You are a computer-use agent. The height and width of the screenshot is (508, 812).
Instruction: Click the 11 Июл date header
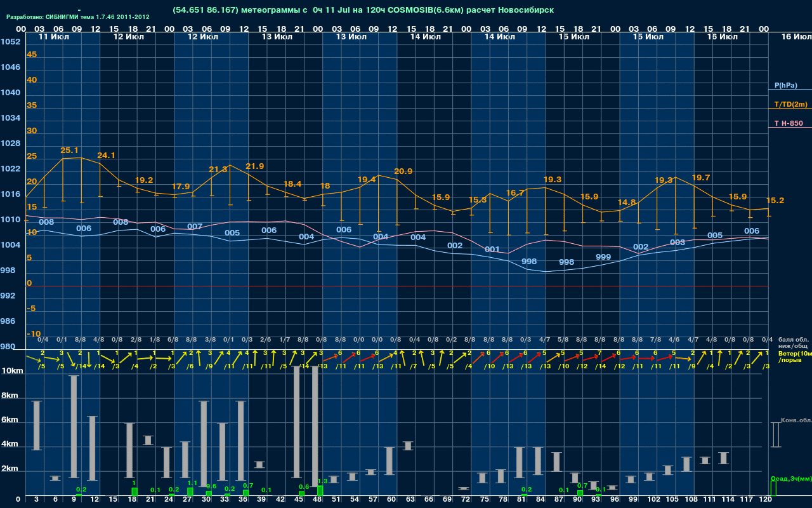(x=54, y=37)
